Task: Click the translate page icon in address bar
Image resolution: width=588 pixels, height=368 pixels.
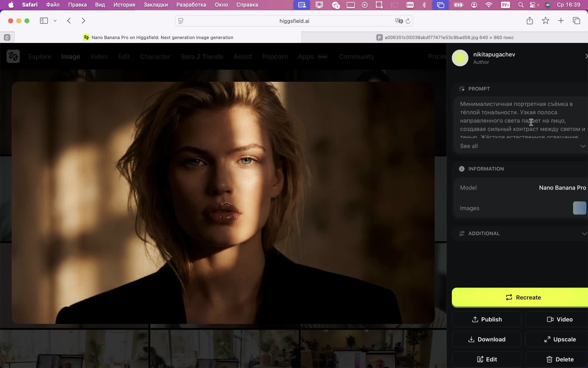Action: pos(398,21)
